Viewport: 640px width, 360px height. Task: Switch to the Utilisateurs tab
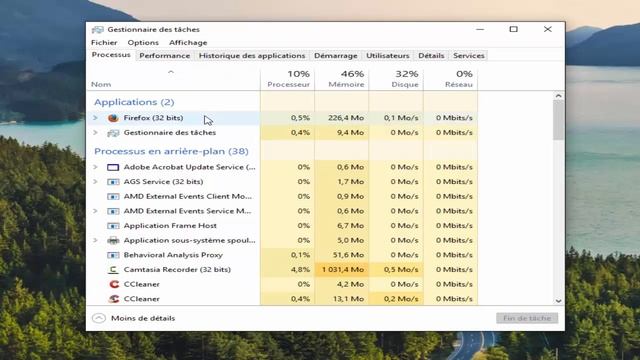point(387,56)
